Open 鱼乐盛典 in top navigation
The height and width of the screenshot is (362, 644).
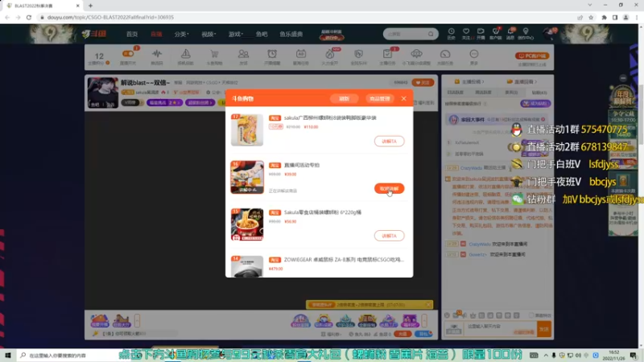(291, 34)
